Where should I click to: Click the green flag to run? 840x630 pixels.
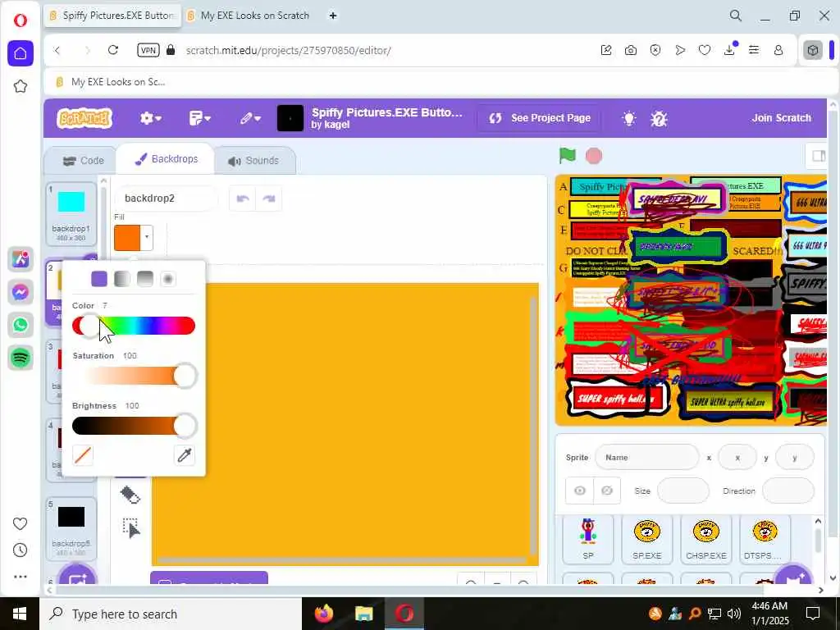(x=568, y=156)
